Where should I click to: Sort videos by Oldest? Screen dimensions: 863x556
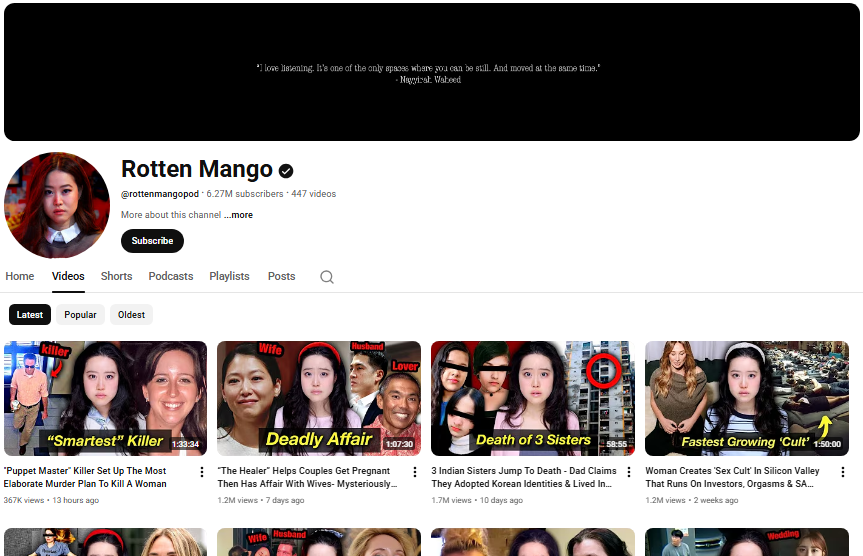click(131, 314)
